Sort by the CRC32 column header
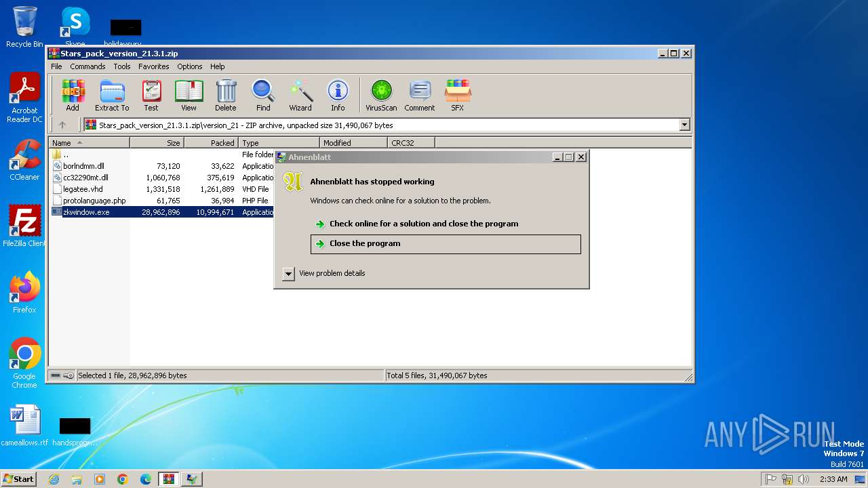The height and width of the screenshot is (488, 868). tap(412, 143)
